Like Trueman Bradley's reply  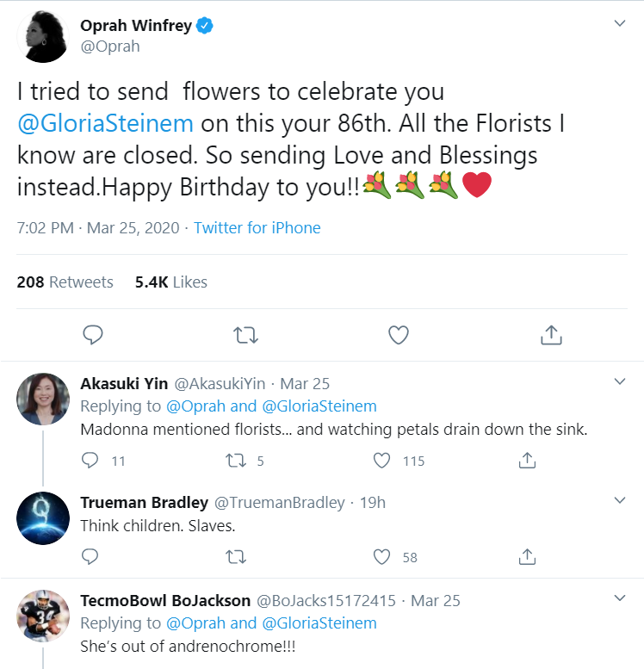click(x=382, y=557)
